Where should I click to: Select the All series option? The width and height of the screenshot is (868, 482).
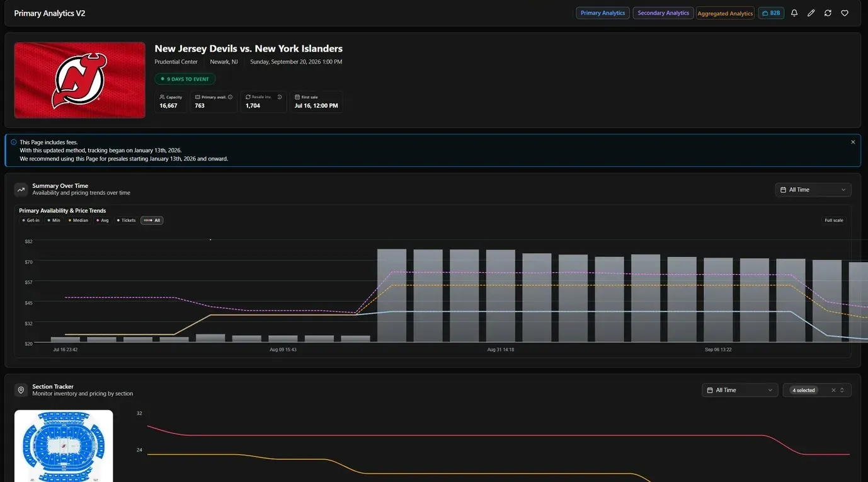click(152, 221)
